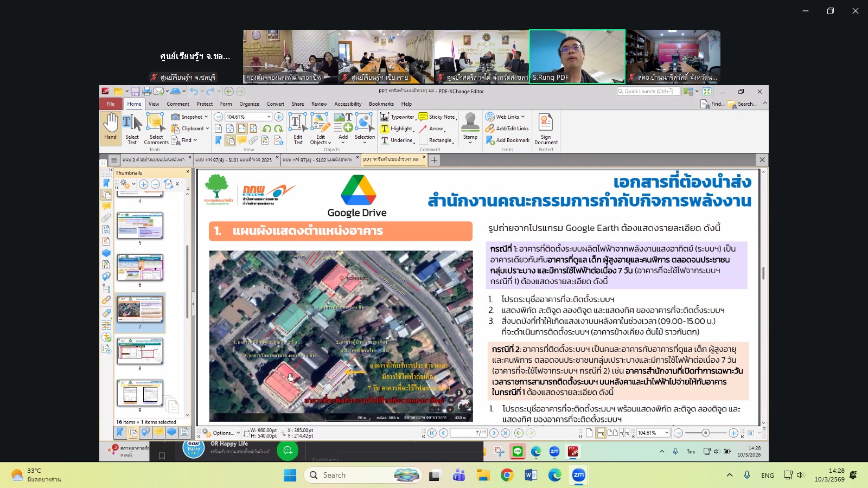Click the Save icon in quick toolbar
This screenshot has height=488, width=868.
click(x=135, y=92)
